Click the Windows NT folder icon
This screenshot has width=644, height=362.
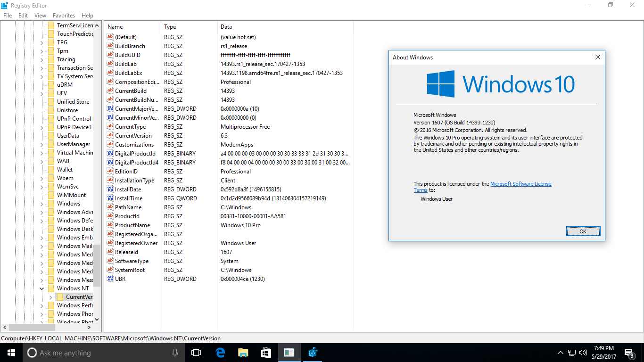click(x=51, y=288)
